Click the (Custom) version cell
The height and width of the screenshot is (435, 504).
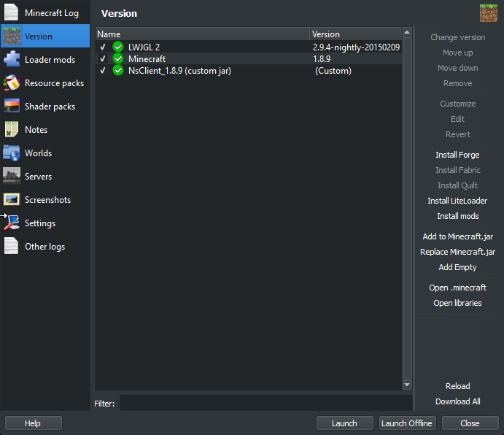(333, 71)
